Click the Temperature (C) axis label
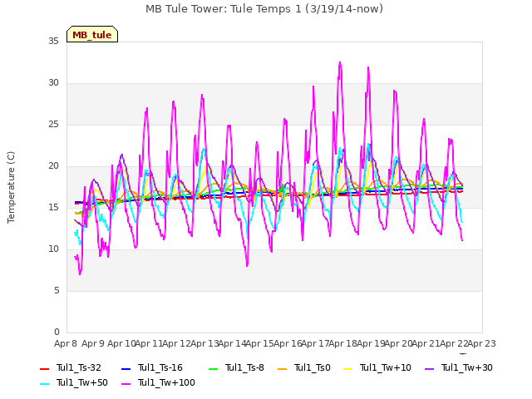This screenshot has height=399, width=532. click(11, 187)
